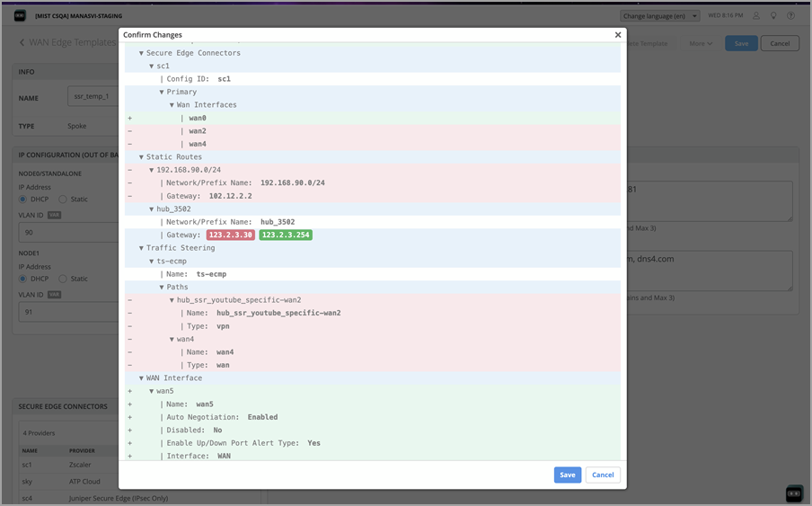Click the Mist logo icon
The width and height of the screenshot is (812, 506).
click(x=19, y=15)
